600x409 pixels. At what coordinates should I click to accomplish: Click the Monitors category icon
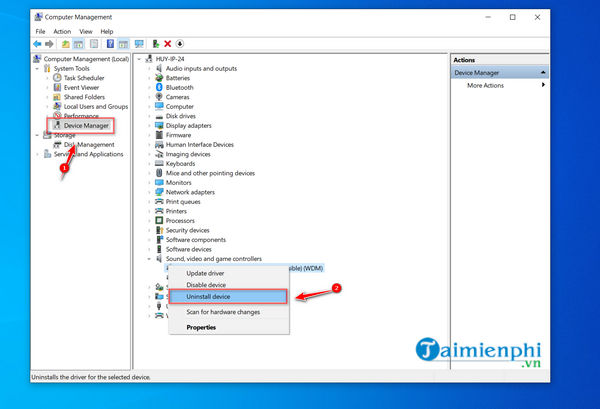coord(159,183)
